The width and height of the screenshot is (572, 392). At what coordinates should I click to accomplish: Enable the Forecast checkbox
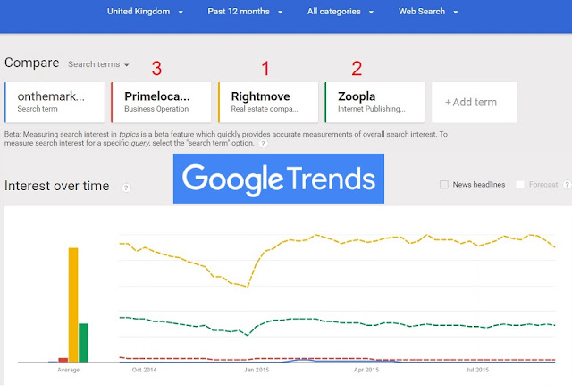pyautogui.click(x=520, y=185)
